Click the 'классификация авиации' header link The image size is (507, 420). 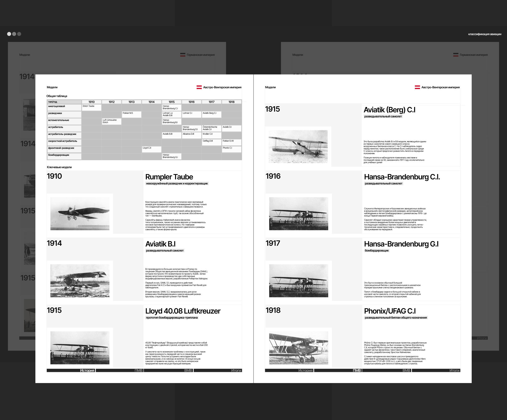[485, 34]
